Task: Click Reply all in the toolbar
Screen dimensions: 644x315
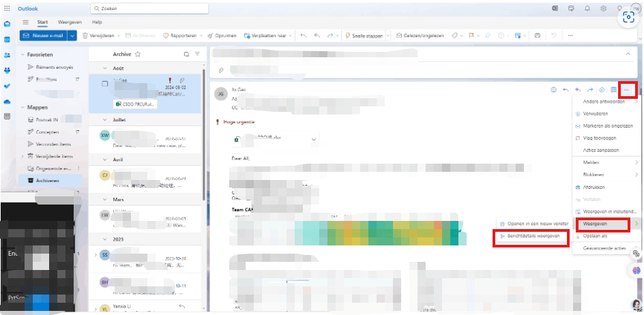Action: click(x=317, y=35)
